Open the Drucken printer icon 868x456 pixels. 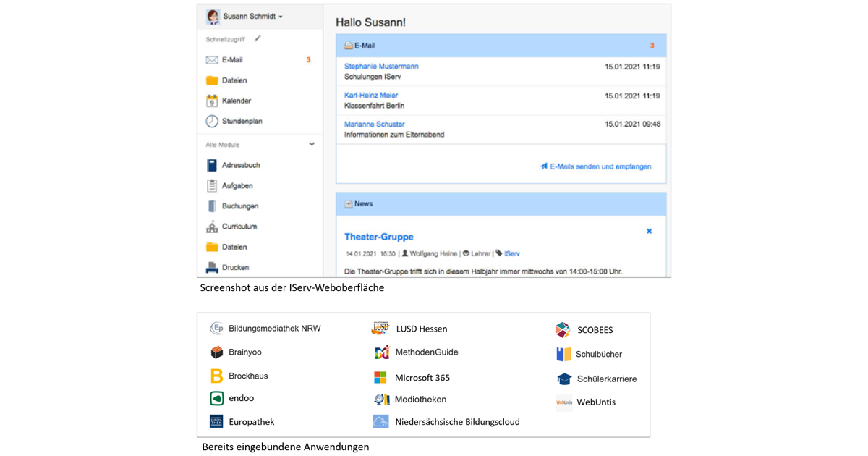pyautogui.click(x=212, y=268)
